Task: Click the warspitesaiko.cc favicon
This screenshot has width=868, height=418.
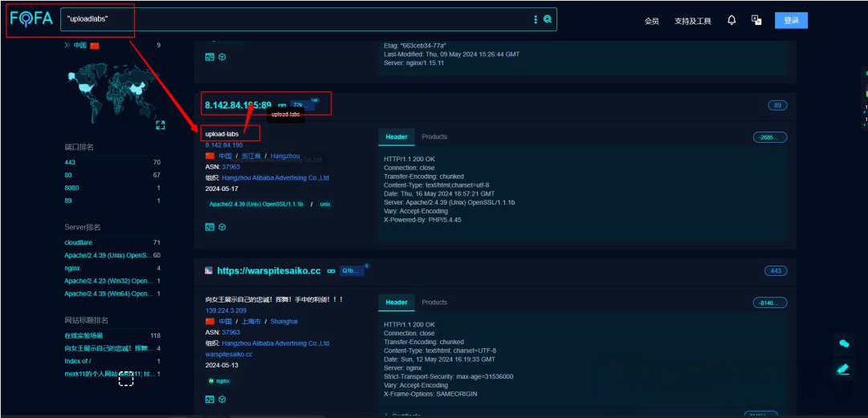Action: tap(209, 271)
